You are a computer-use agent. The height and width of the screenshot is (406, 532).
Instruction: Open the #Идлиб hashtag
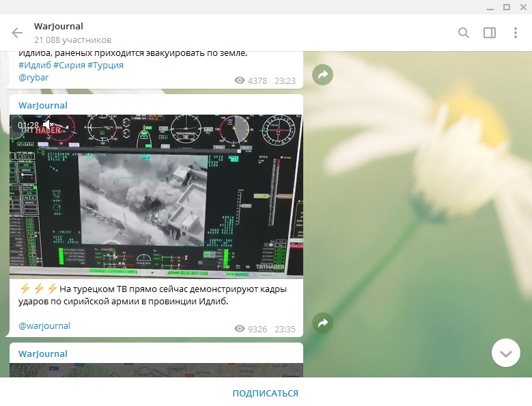click(x=34, y=65)
